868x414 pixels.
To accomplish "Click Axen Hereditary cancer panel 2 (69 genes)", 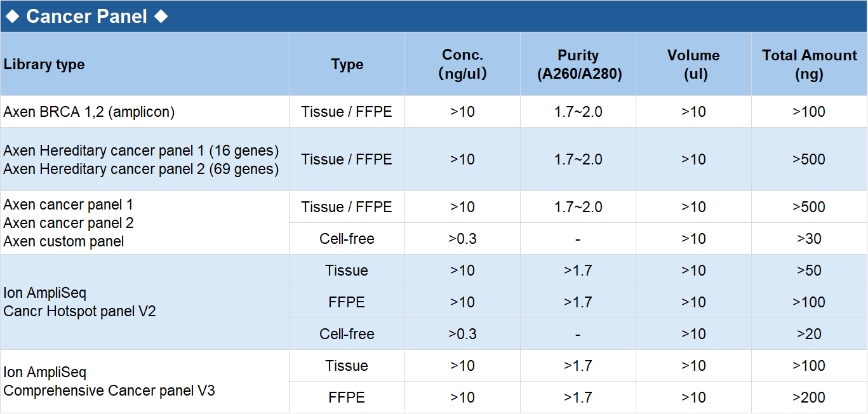I will (x=141, y=169).
